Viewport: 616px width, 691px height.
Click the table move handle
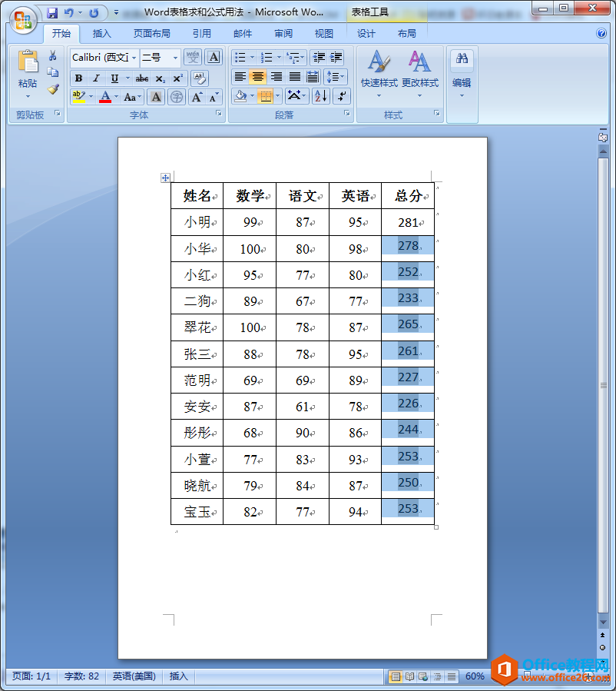[x=165, y=178]
